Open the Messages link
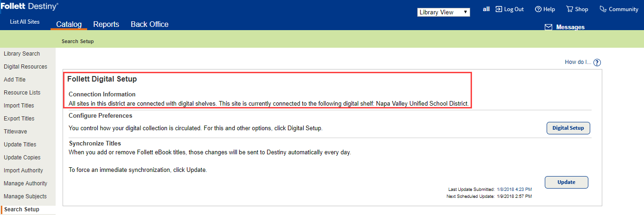 570,27
